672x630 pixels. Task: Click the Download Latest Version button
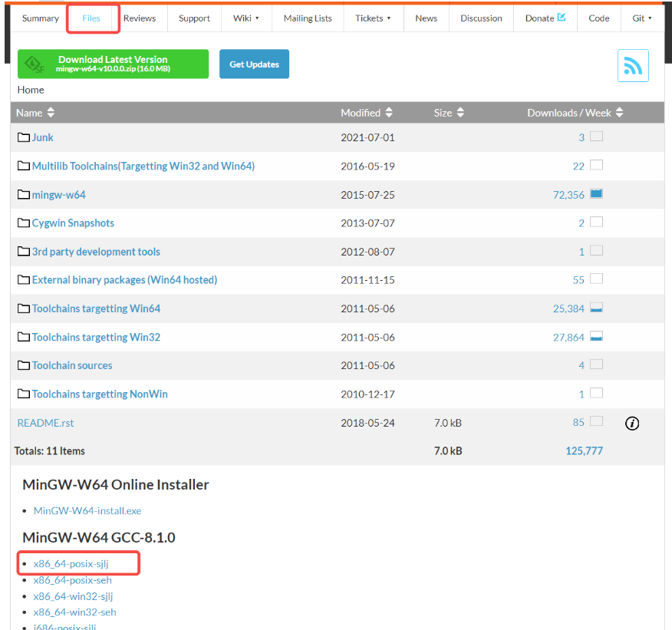click(x=113, y=64)
